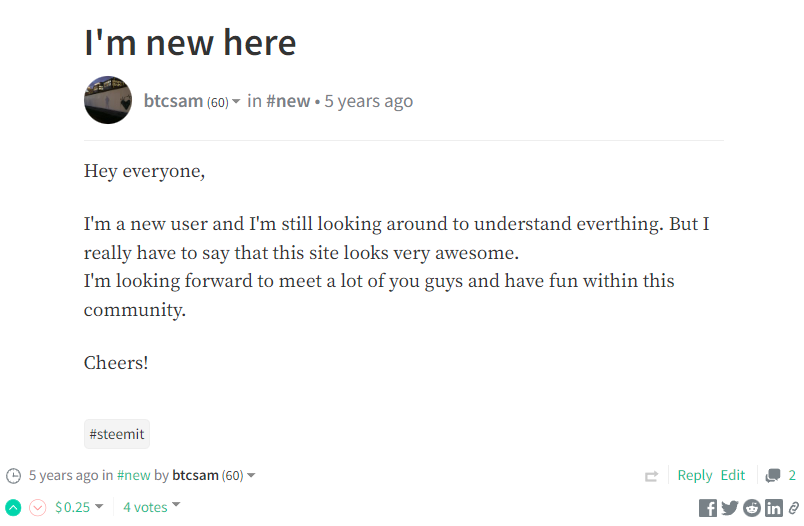Copy the post link via the chain icon
804x526 pixels.
(793, 508)
